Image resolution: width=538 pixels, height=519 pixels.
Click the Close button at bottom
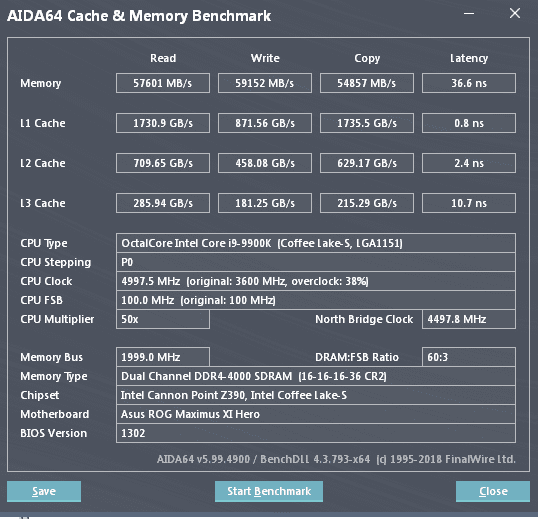pyautogui.click(x=493, y=491)
